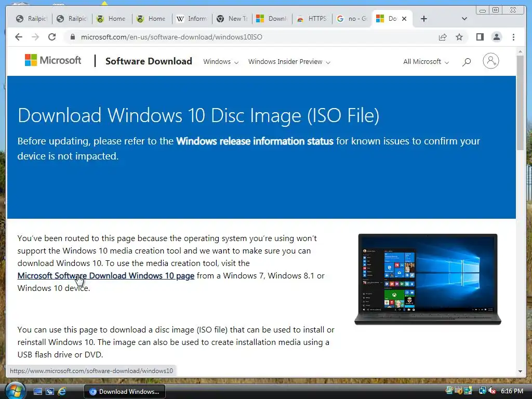Launch Internet Explorer from quick launch
The width and height of the screenshot is (532, 399).
coord(62,392)
